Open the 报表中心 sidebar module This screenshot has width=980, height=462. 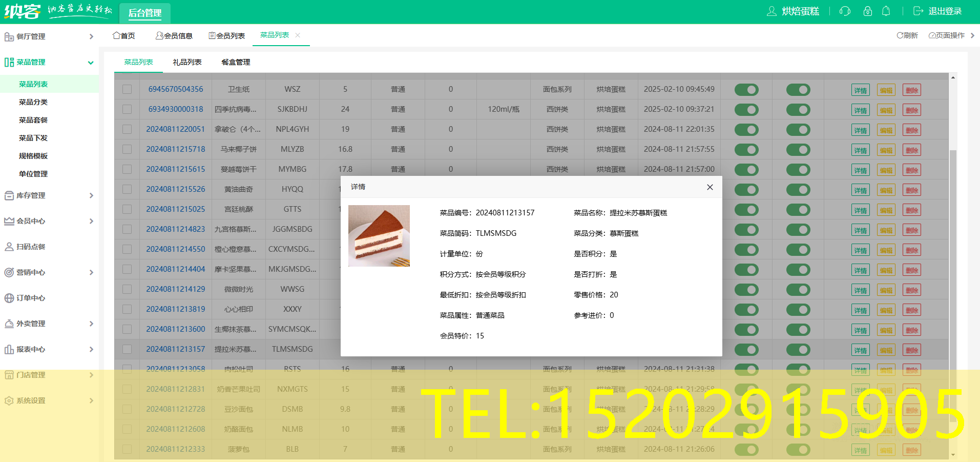coord(32,349)
